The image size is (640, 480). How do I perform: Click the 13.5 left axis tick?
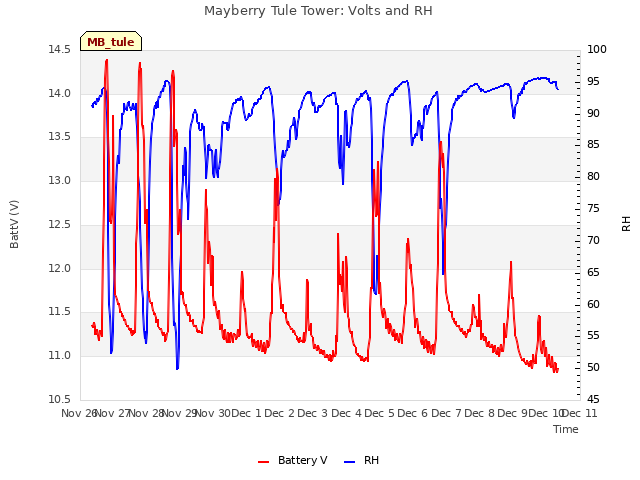point(59,136)
